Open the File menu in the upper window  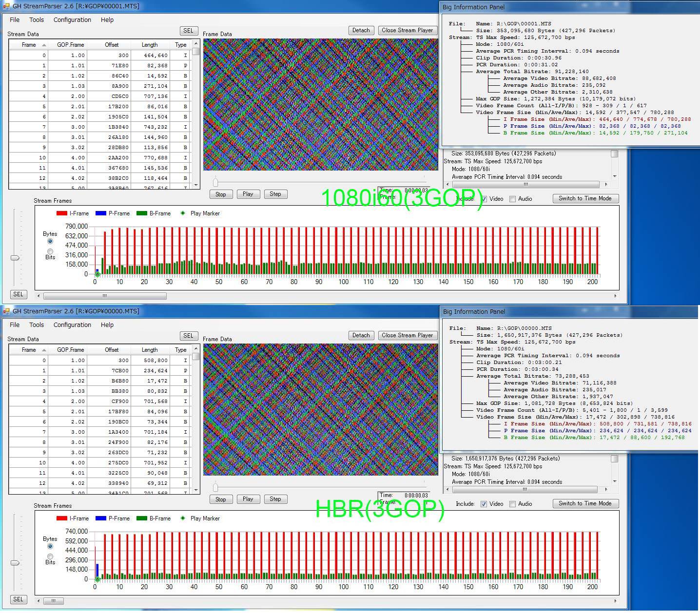[x=15, y=20]
